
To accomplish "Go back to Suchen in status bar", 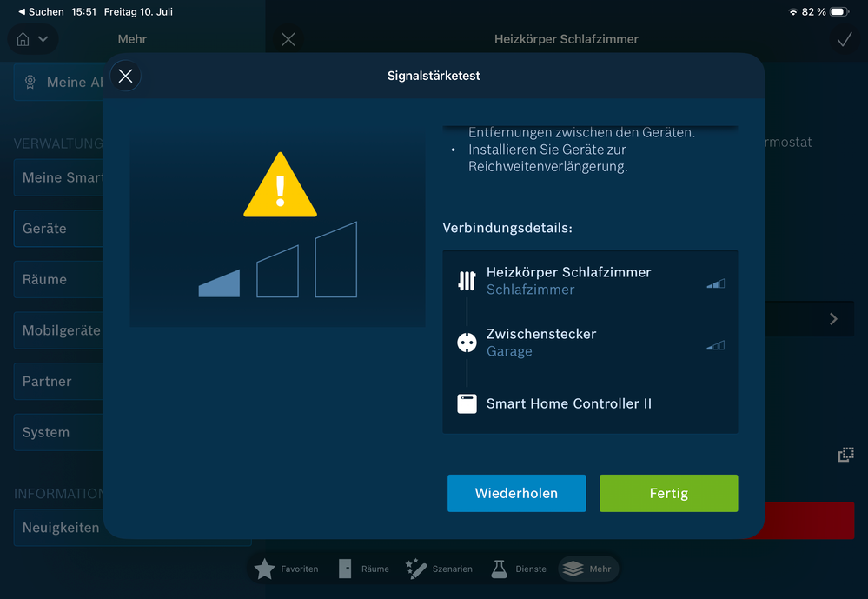I will (41, 11).
